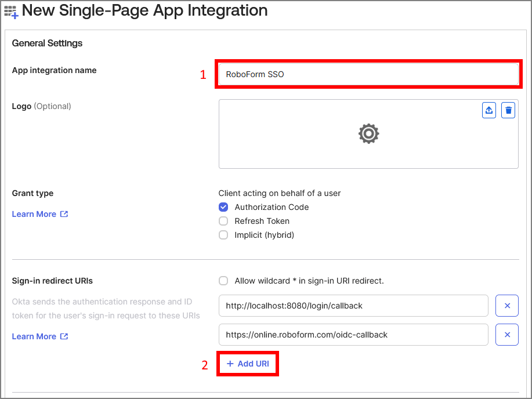Enable the Implicit (hybrid) checkbox

223,235
